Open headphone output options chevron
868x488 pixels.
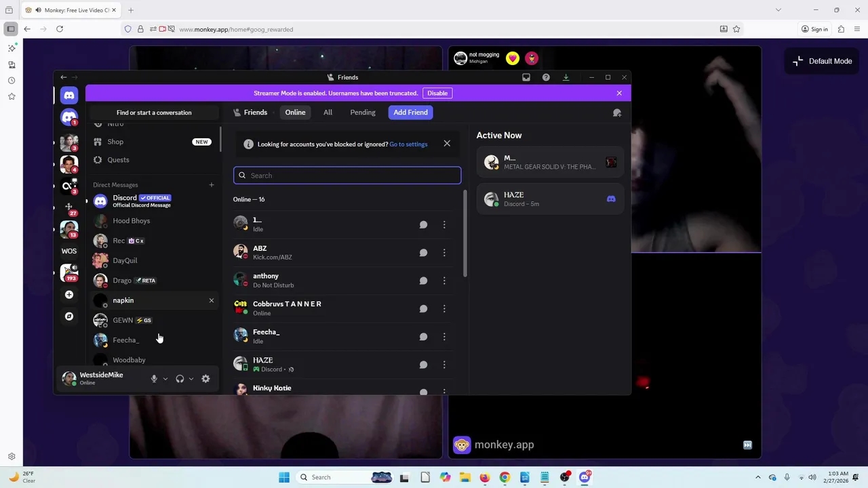point(191,379)
